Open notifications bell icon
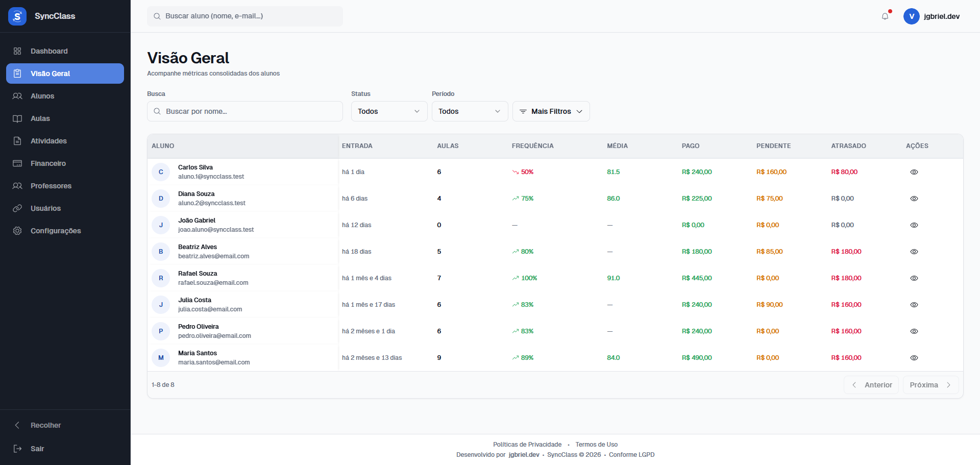The image size is (980, 465). point(885,16)
